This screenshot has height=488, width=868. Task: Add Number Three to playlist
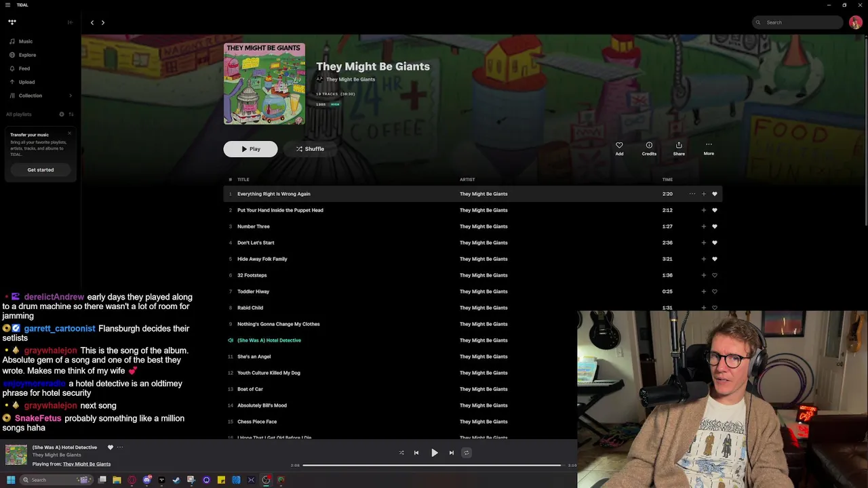703,226
